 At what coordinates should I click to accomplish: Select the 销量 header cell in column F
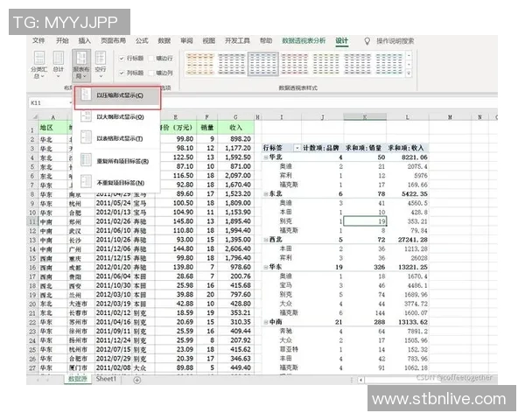point(206,128)
